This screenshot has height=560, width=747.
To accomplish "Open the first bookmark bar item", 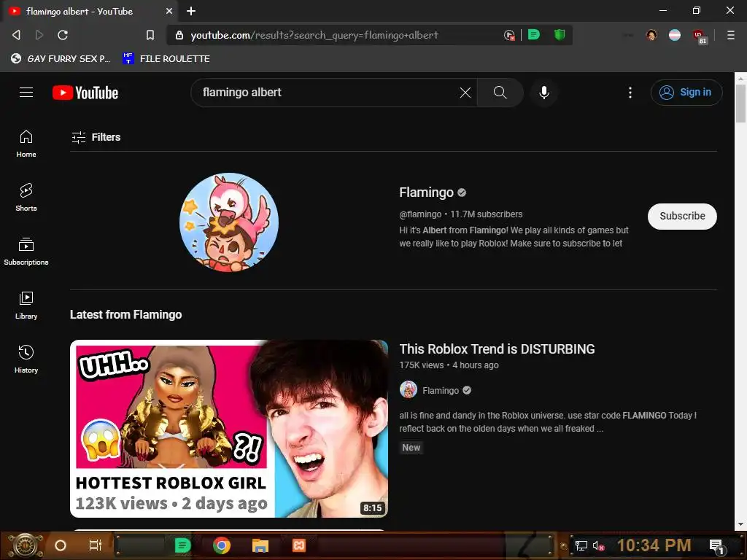I will tap(61, 58).
